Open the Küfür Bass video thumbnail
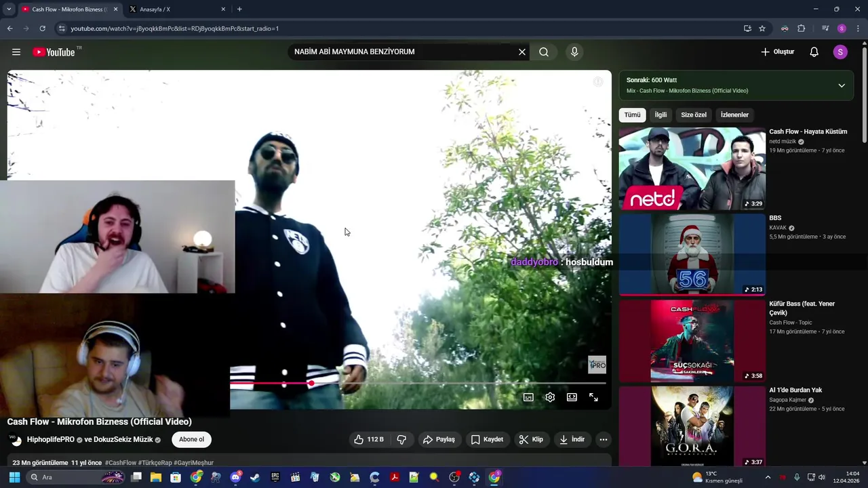 (692, 341)
